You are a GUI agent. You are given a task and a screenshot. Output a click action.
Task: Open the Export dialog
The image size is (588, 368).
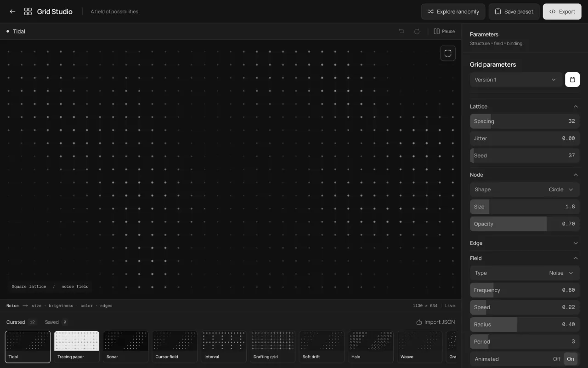pyautogui.click(x=562, y=11)
